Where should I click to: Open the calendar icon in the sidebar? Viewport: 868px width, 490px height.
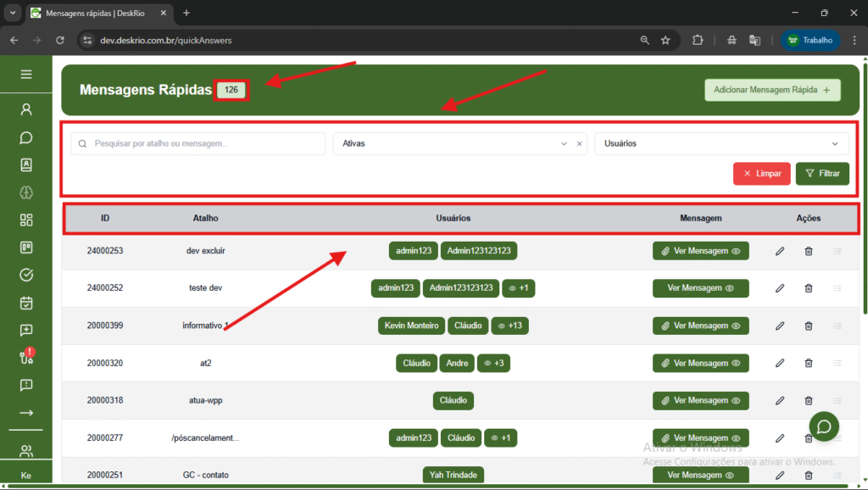click(26, 303)
